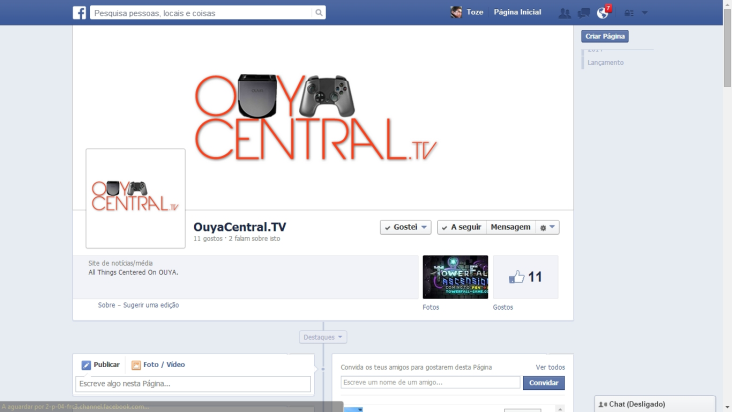
Task: Open the privacy shortcuts lock icon
Action: point(629,13)
